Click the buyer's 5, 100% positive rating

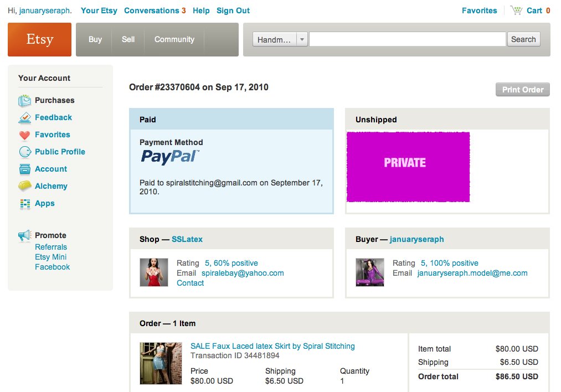pyautogui.click(x=449, y=263)
